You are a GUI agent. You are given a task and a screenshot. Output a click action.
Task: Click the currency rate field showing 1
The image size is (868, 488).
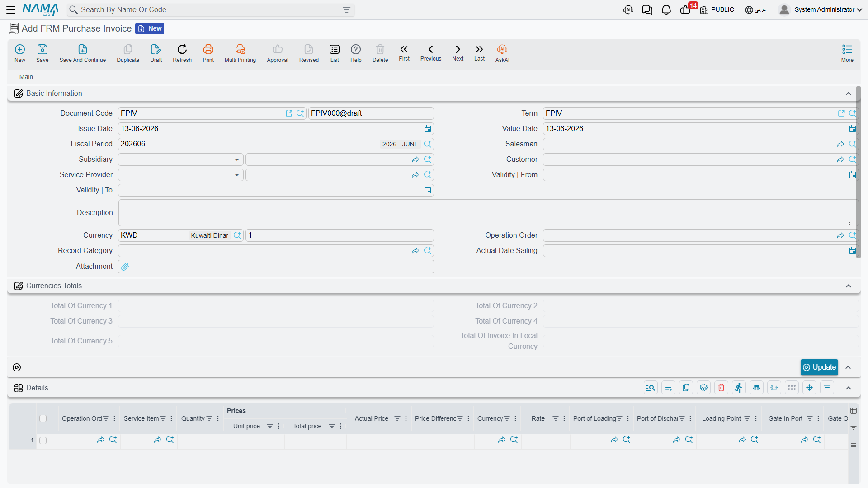340,235
